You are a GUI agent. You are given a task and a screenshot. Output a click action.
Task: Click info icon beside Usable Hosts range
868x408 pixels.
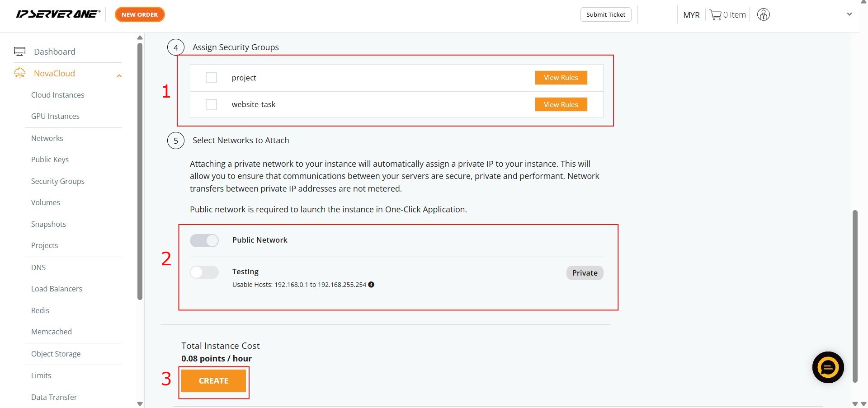[x=371, y=285]
